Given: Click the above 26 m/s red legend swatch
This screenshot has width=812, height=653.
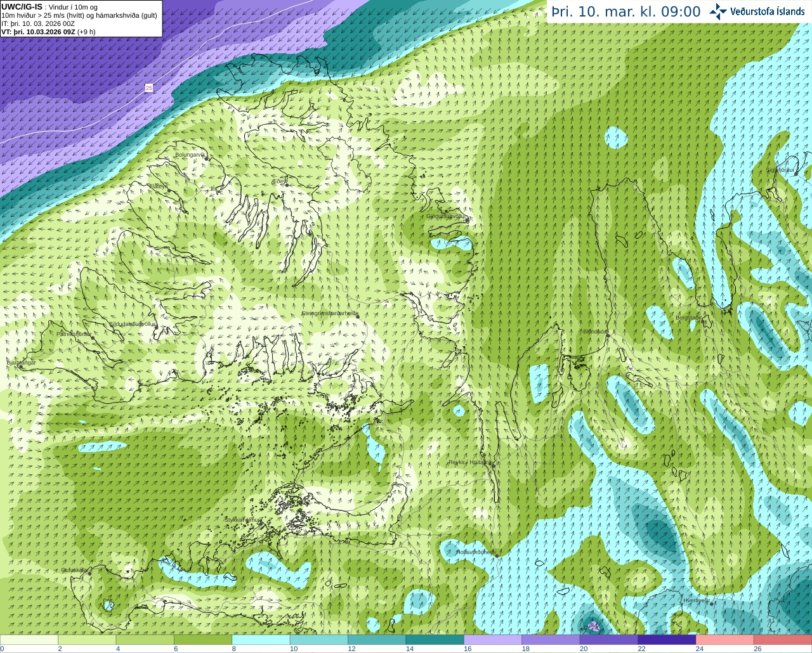Looking at the screenshot, I should click(783, 640).
